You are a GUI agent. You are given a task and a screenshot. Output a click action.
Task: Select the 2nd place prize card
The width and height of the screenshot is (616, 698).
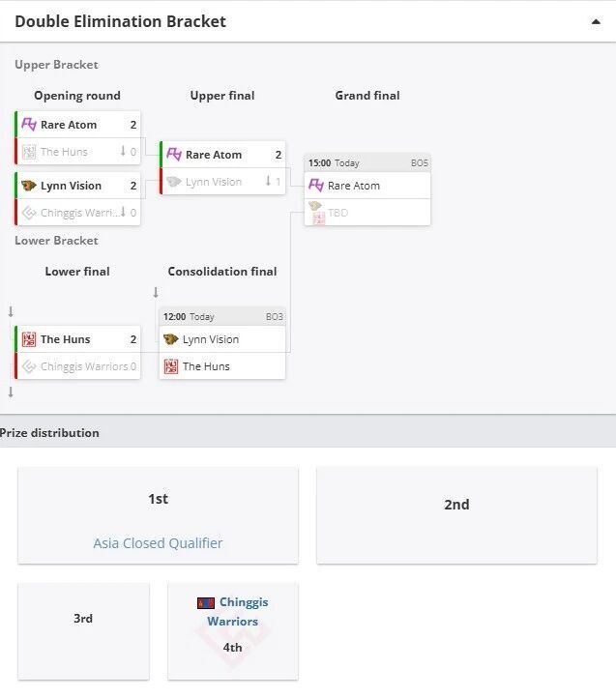[456, 515]
